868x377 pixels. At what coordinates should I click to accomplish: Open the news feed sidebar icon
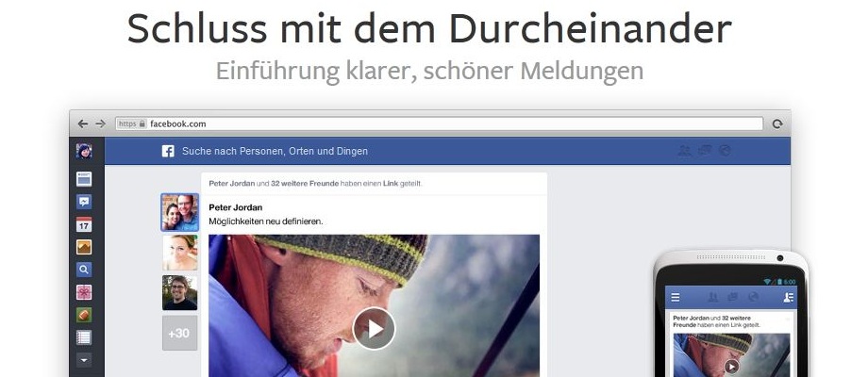(84, 178)
